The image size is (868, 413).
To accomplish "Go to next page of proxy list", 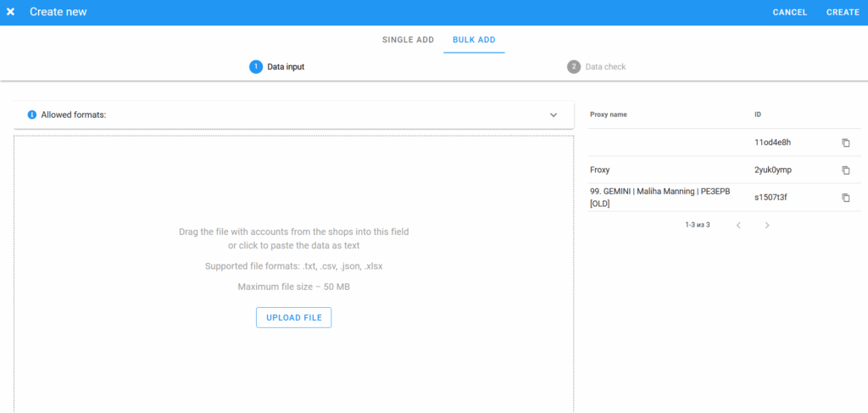I will tap(766, 225).
